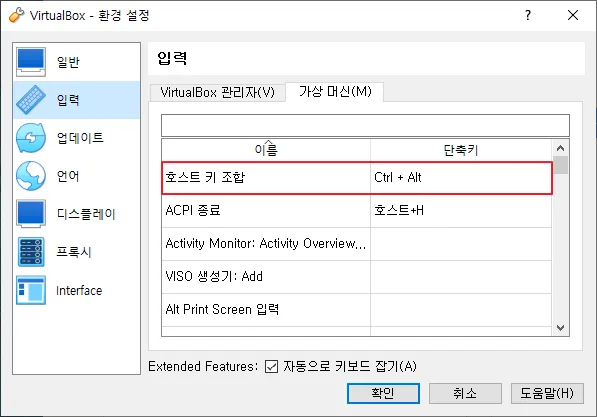Select the VISO 생성기: Add row

pos(357,277)
